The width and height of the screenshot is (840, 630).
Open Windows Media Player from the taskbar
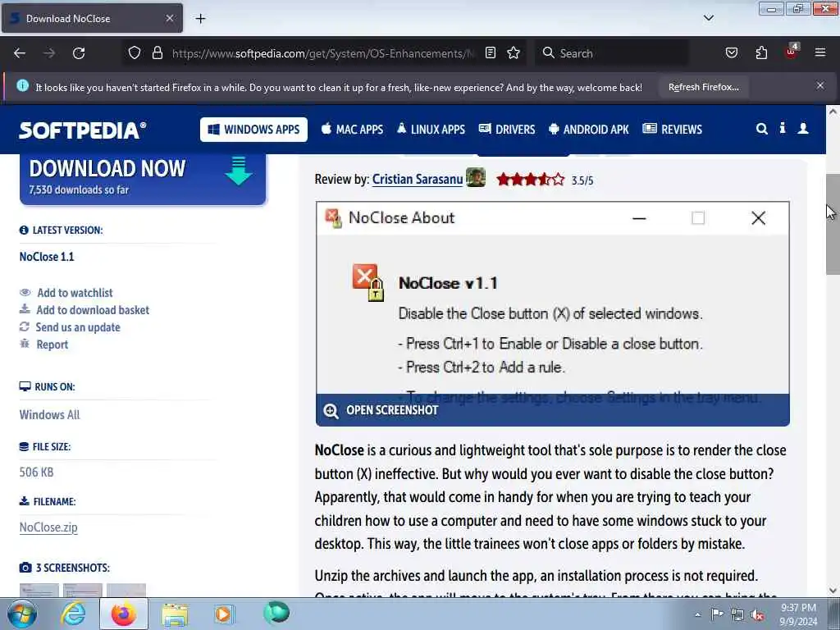(x=224, y=614)
